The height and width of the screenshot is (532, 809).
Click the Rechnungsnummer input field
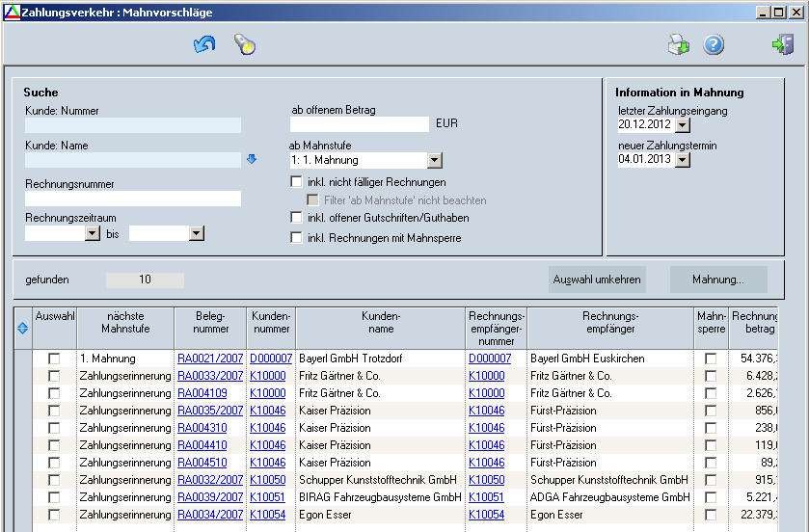pos(133,199)
